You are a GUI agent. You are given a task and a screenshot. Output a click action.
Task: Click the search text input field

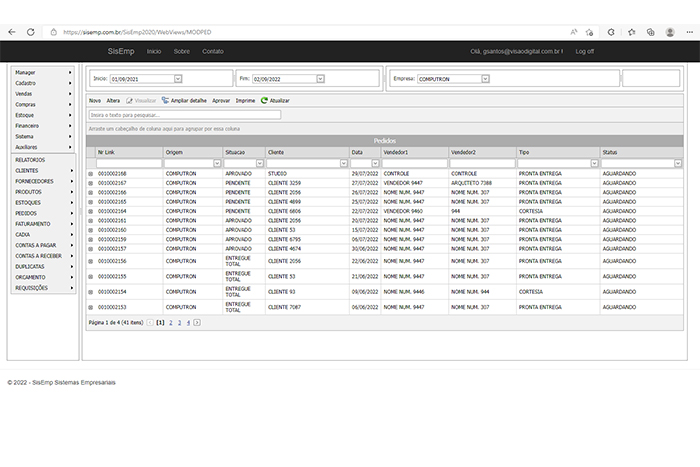click(x=184, y=115)
